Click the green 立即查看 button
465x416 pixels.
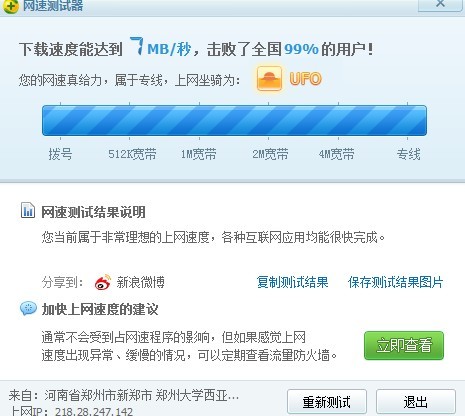pyautogui.click(x=404, y=345)
